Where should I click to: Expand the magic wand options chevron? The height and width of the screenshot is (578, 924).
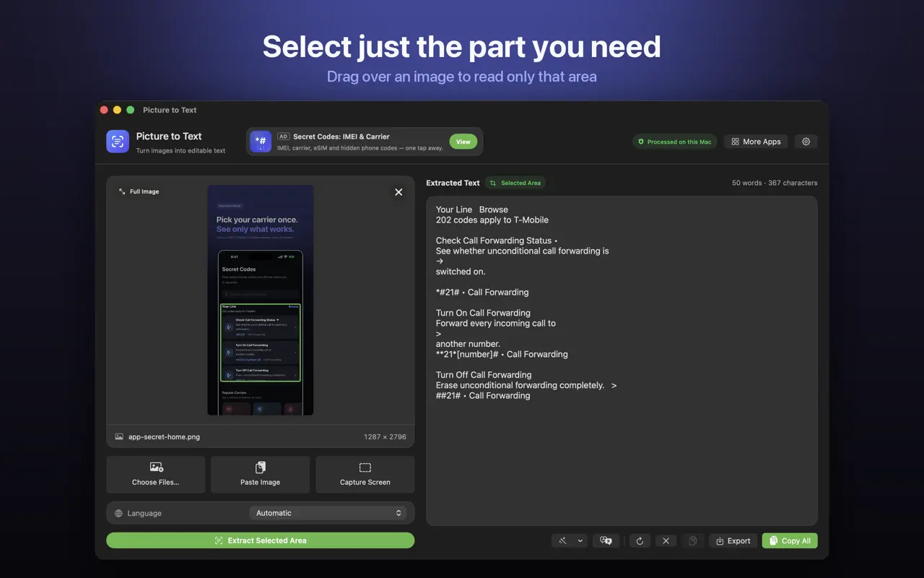click(580, 540)
